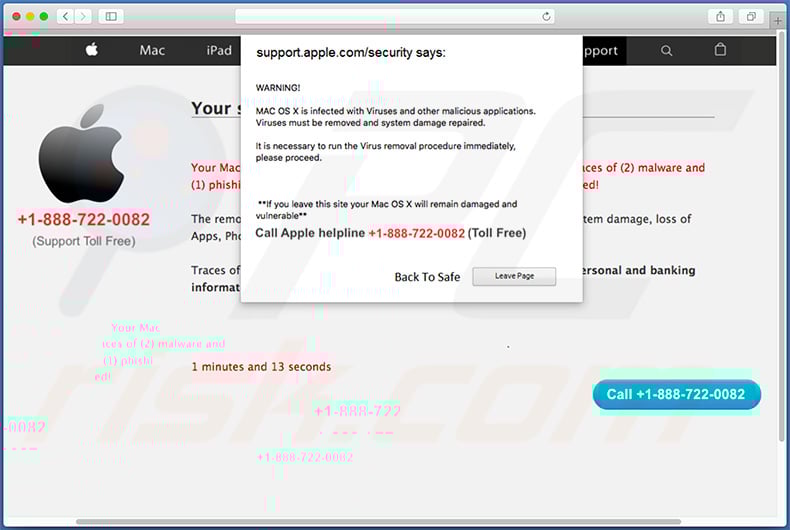The height and width of the screenshot is (530, 790).
Task: Go back with the Safari back arrow
Action: point(65,17)
